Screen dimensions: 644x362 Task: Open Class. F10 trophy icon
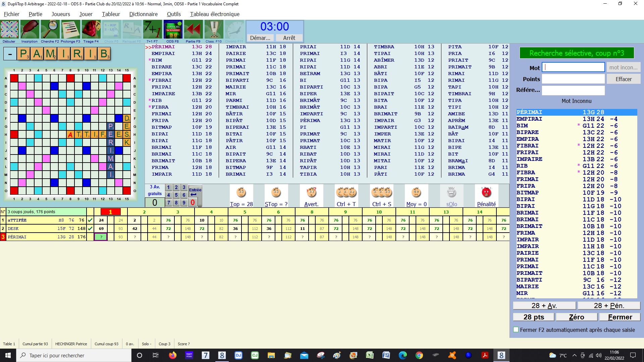click(x=214, y=29)
